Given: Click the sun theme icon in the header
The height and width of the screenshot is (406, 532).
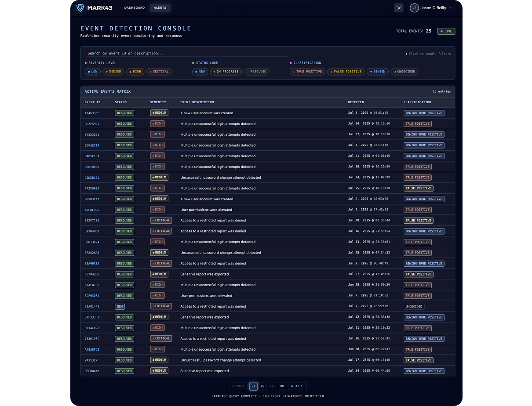Looking at the screenshot, I should pos(399,7).
